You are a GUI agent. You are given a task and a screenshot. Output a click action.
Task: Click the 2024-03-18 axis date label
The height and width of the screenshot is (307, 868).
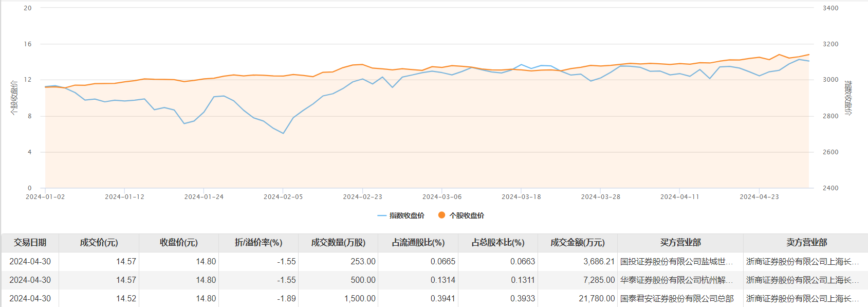click(521, 197)
